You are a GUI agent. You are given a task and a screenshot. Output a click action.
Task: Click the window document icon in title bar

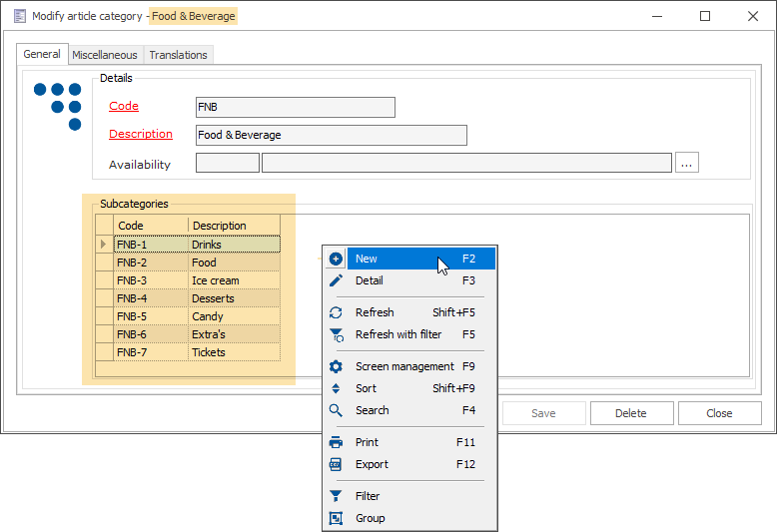(20, 16)
